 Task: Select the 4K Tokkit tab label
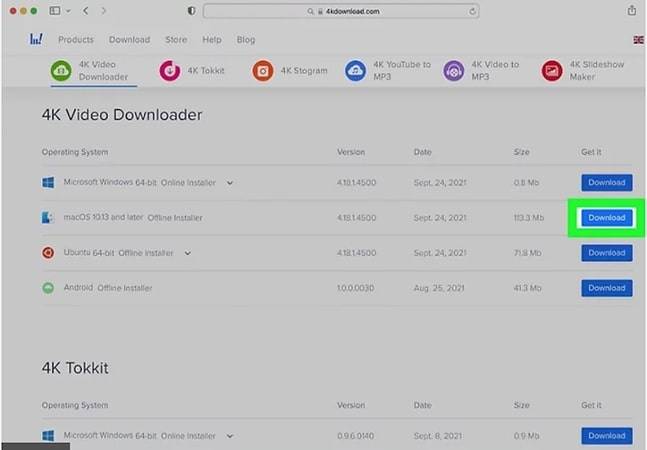(206, 71)
